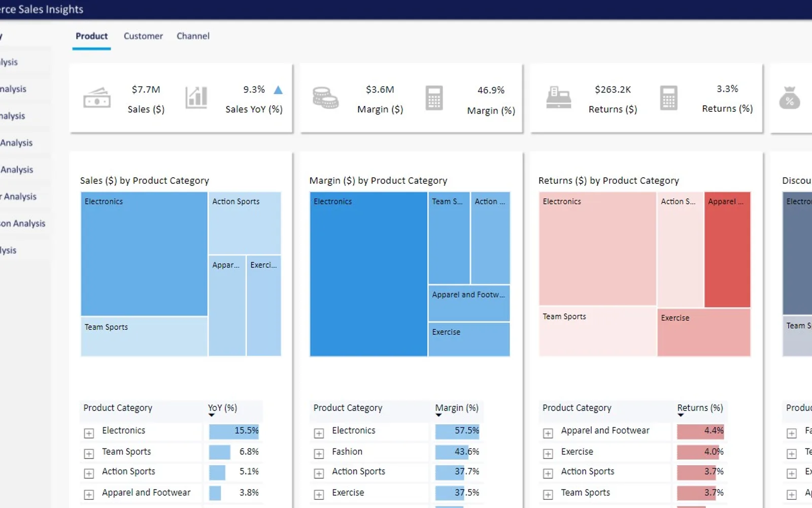Click Product Category header in Margin table
This screenshot has width=812, height=508.
(x=348, y=408)
